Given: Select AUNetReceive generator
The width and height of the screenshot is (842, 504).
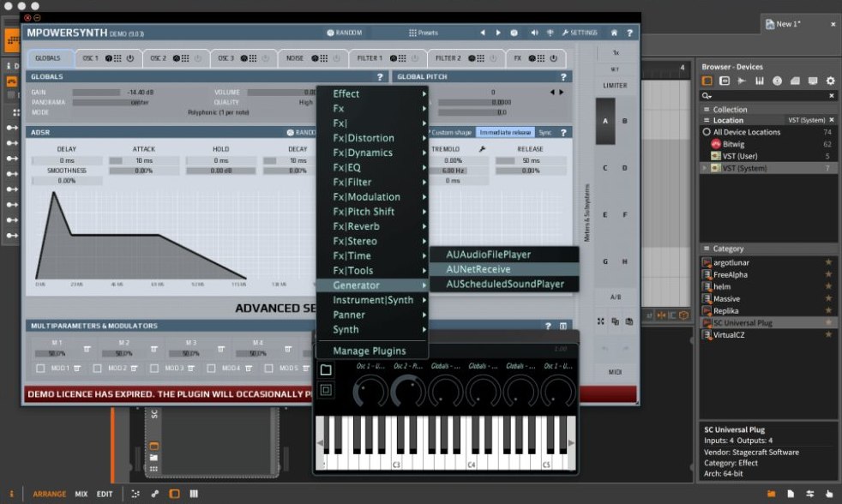Looking at the screenshot, I should click(x=504, y=269).
